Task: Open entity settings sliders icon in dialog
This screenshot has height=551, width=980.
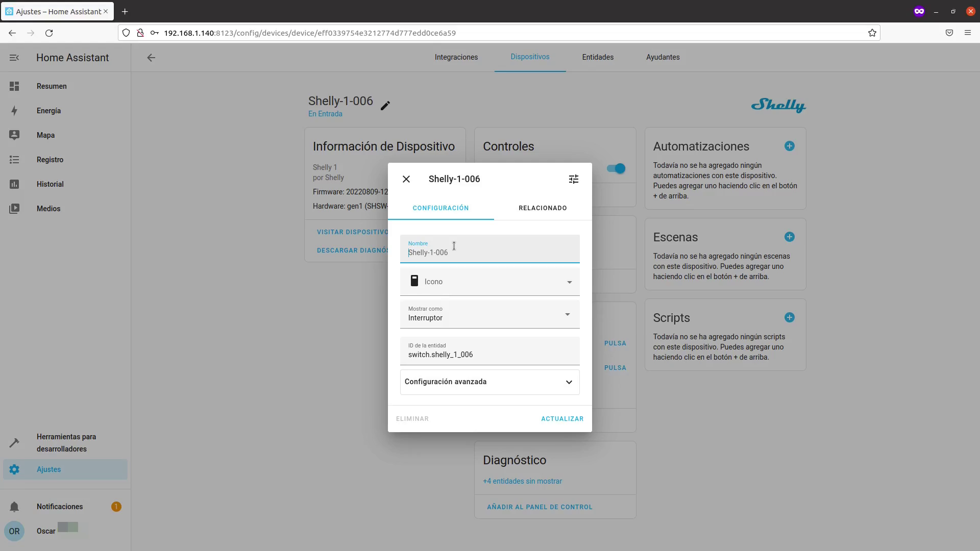Action: (x=574, y=179)
